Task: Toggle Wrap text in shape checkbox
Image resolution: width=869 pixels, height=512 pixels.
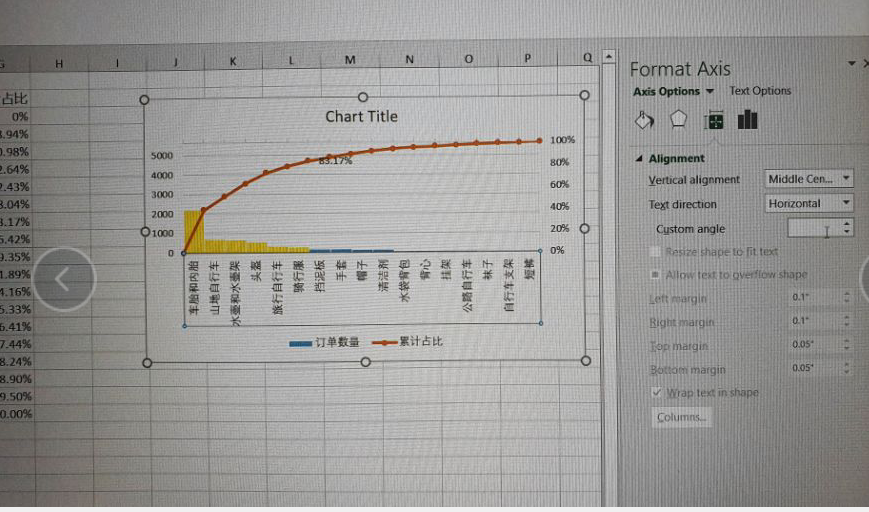Action: click(x=657, y=392)
